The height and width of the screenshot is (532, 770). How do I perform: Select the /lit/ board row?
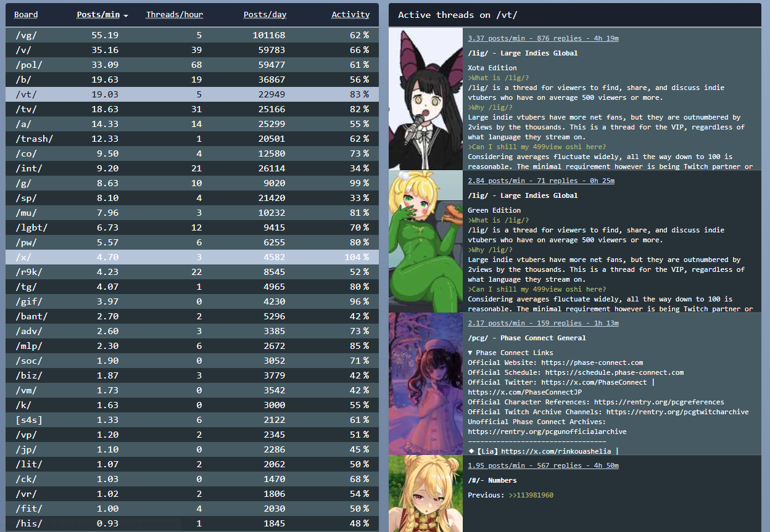point(192,464)
